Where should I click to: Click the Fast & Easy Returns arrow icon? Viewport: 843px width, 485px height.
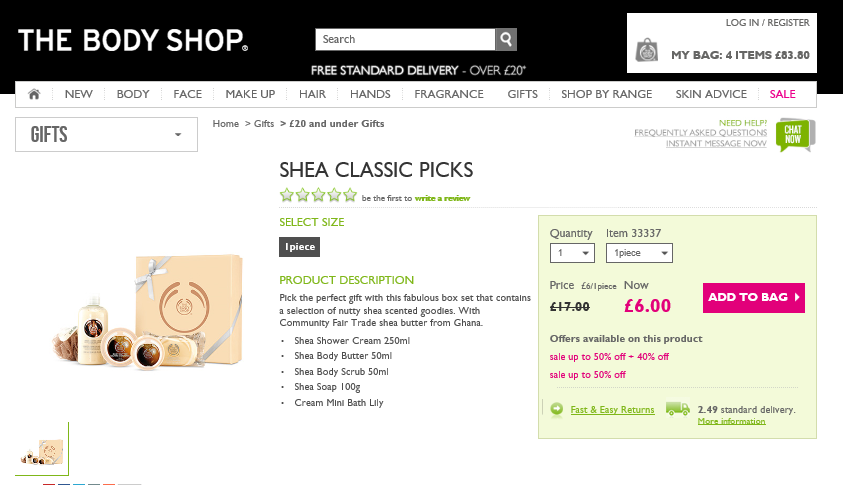click(557, 409)
